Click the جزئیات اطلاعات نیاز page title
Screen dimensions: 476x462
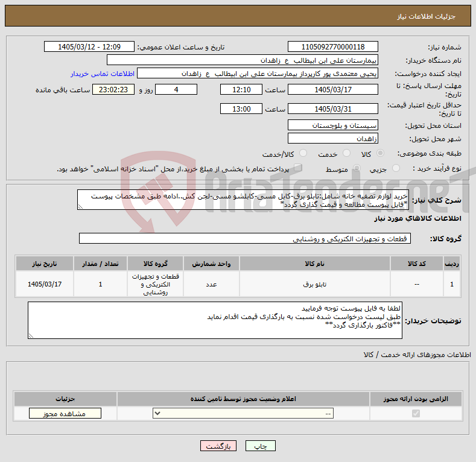tap(426, 16)
